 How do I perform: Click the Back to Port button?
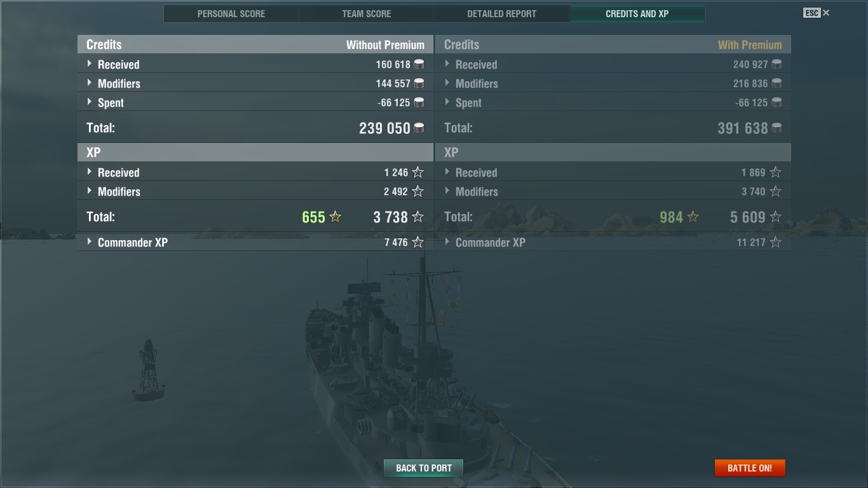[x=424, y=468]
